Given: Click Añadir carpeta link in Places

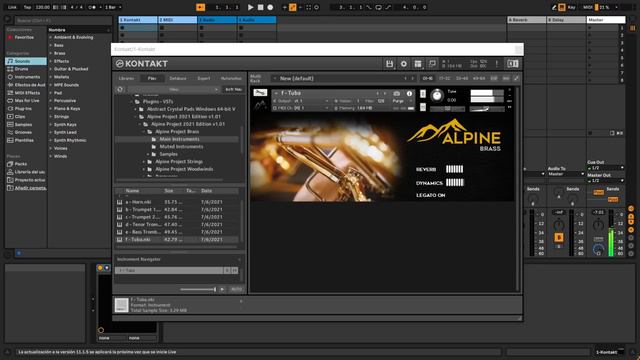Looking at the screenshot, I should [x=30, y=188].
